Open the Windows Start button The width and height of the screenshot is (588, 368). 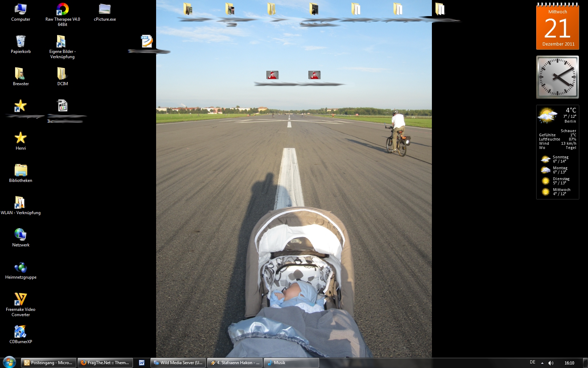[x=9, y=362]
